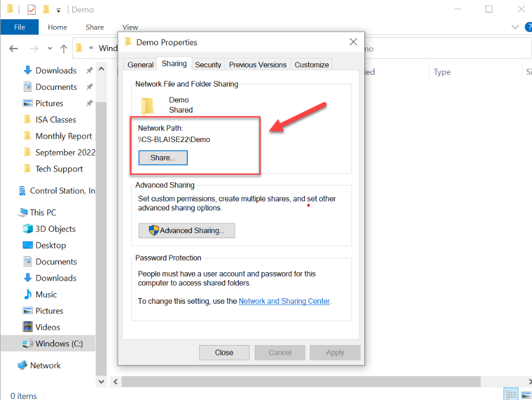Select Control Station, In entry
The width and height of the screenshot is (532, 400).
[x=62, y=191]
